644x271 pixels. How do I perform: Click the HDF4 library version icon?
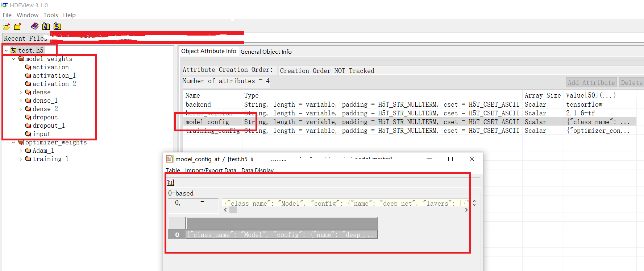click(46, 26)
